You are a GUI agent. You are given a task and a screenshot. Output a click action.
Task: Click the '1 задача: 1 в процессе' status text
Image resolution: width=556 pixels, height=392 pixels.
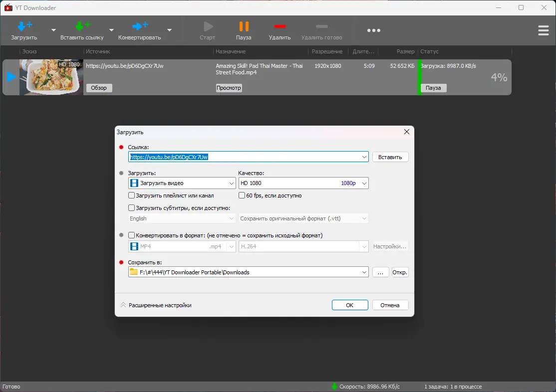pyautogui.click(x=453, y=387)
